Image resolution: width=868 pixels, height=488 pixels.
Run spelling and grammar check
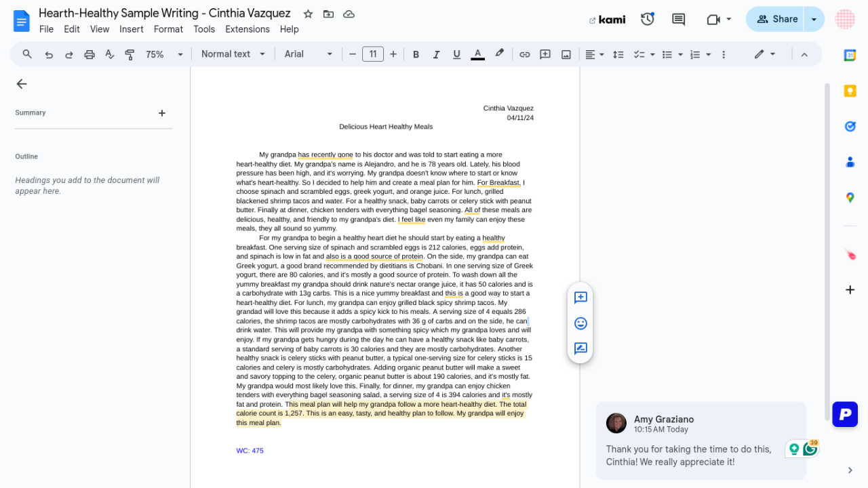tap(109, 54)
